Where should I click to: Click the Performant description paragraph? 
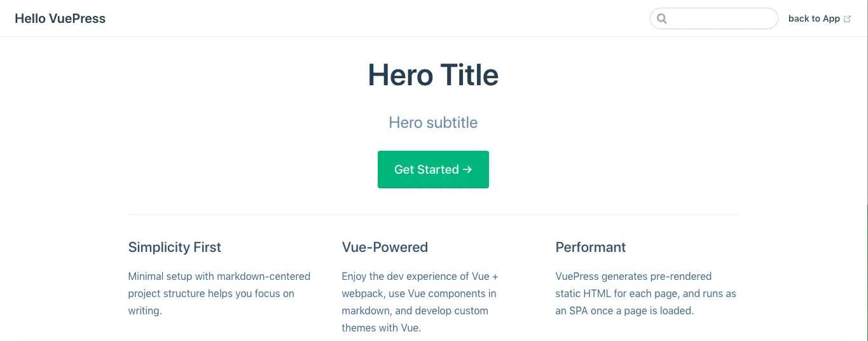[x=645, y=294]
